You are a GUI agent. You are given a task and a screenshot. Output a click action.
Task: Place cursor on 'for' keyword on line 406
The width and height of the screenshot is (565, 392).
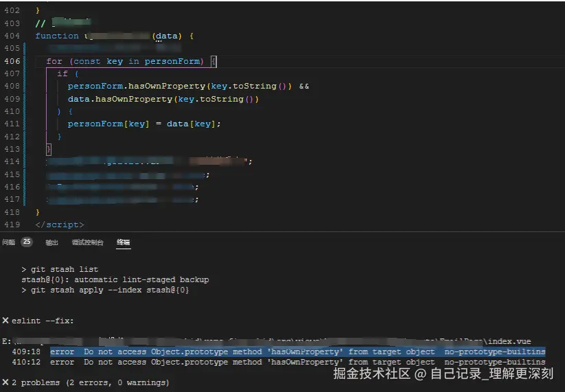[54, 61]
